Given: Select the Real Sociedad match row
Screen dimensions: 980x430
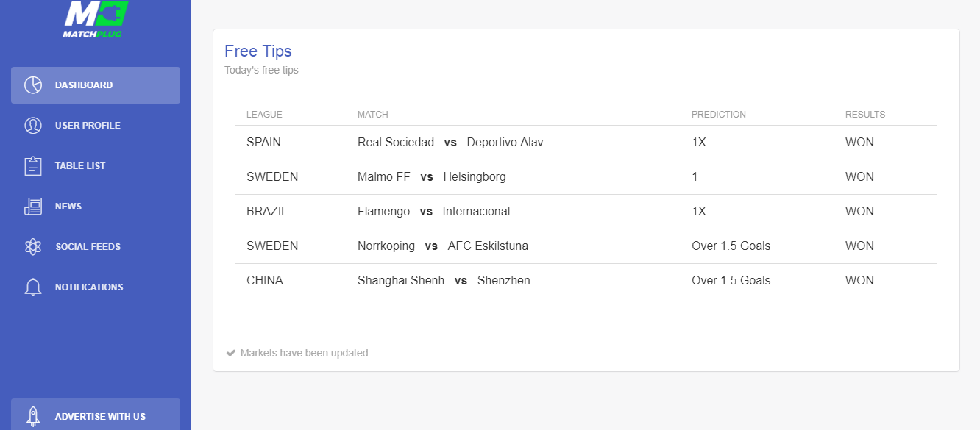Looking at the screenshot, I should coord(450,143).
